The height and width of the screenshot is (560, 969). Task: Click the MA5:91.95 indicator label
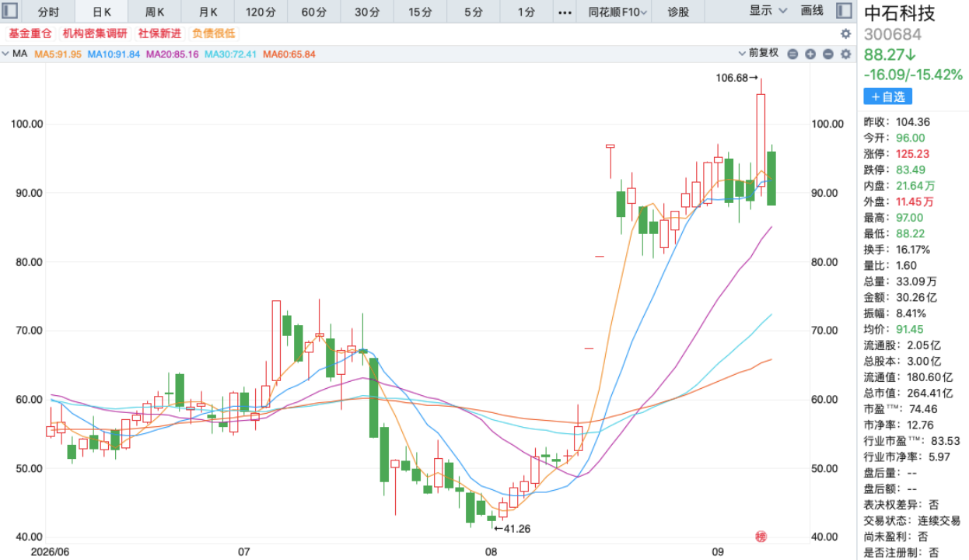[58, 54]
